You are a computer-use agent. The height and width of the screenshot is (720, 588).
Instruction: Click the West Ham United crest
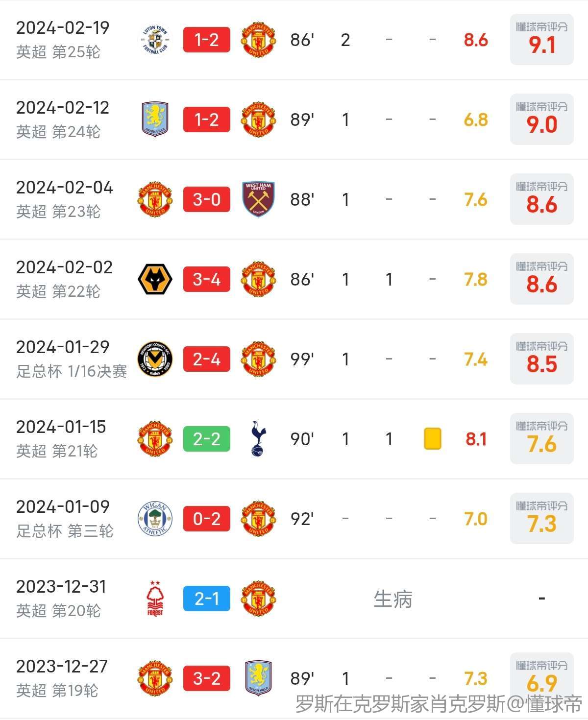click(x=259, y=199)
